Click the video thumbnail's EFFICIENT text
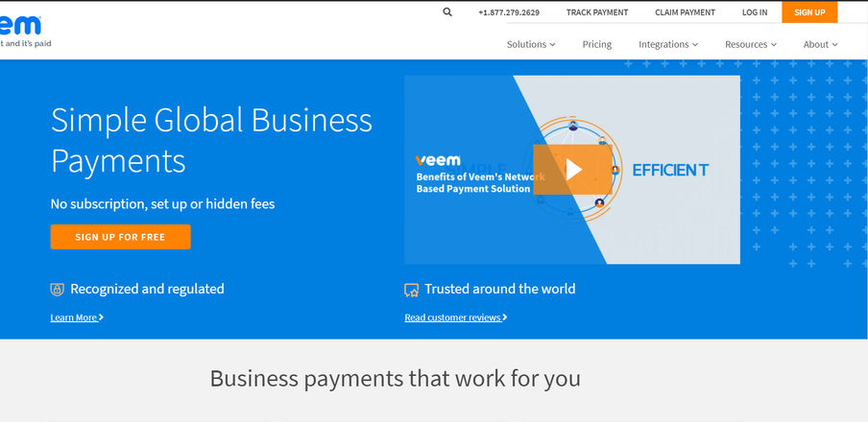Viewport: 868px width, 422px height. pyautogui.click(x=670, y=171)
